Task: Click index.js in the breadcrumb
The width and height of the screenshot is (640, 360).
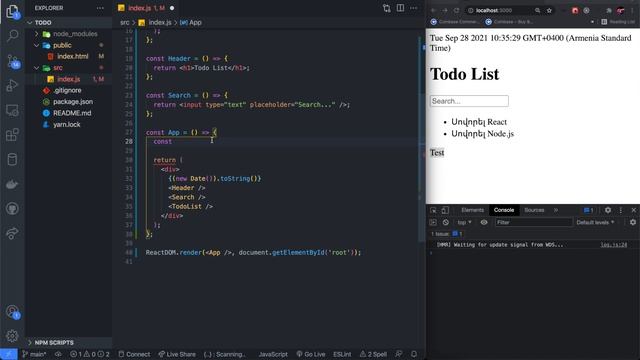Action: (x=155, y=22)
